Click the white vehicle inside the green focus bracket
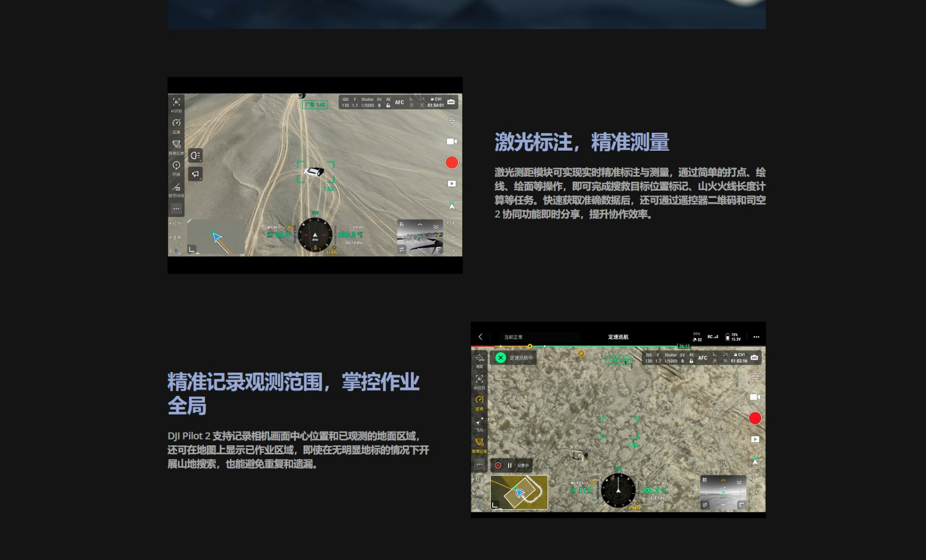 coord(314,171)
